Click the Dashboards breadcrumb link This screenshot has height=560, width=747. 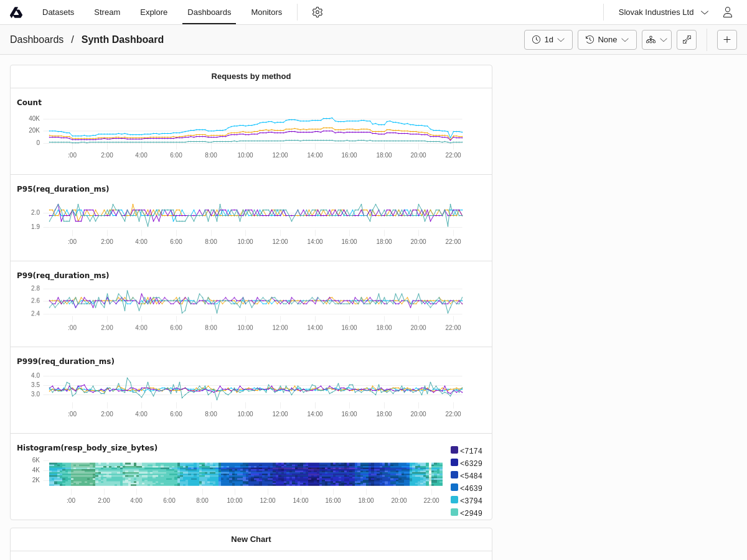(x=37, y=40)
